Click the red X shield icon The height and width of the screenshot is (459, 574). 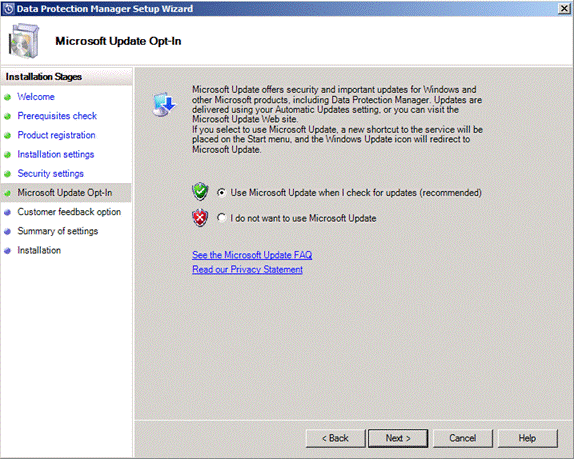point(200,218)
